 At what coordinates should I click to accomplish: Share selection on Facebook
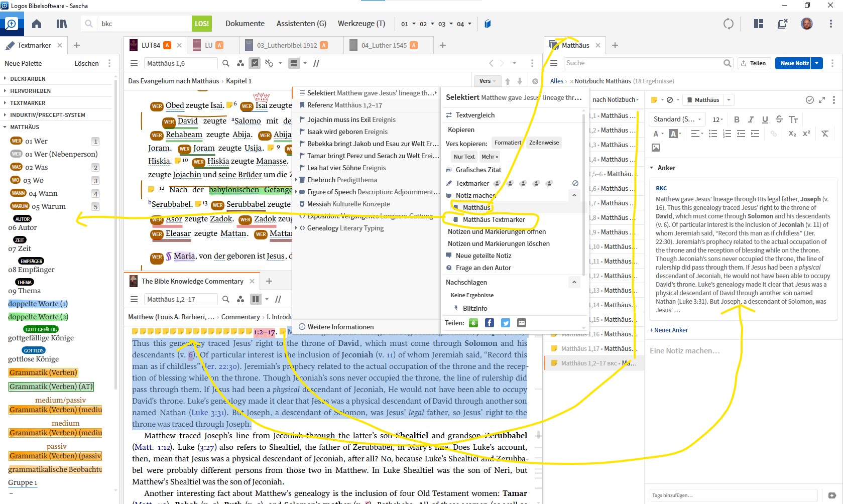click(x=490, y=323)
